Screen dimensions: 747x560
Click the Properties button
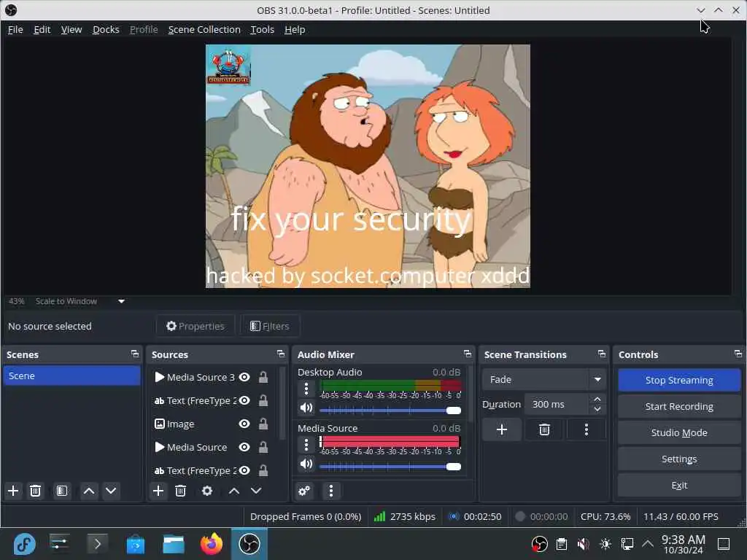196,326
